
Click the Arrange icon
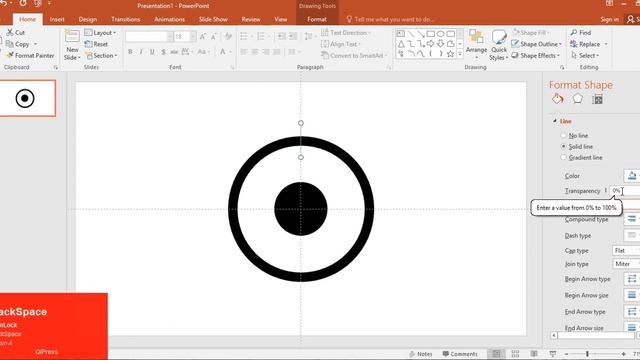476,37
